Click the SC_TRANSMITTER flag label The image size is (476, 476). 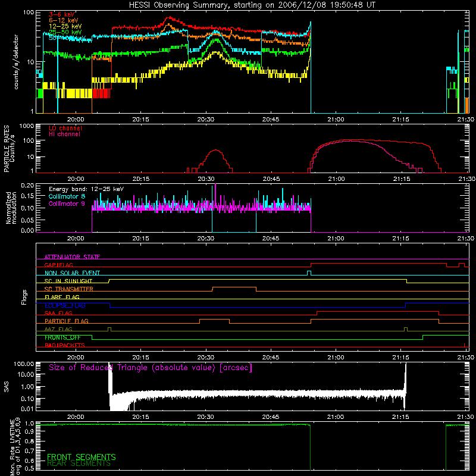69,289
